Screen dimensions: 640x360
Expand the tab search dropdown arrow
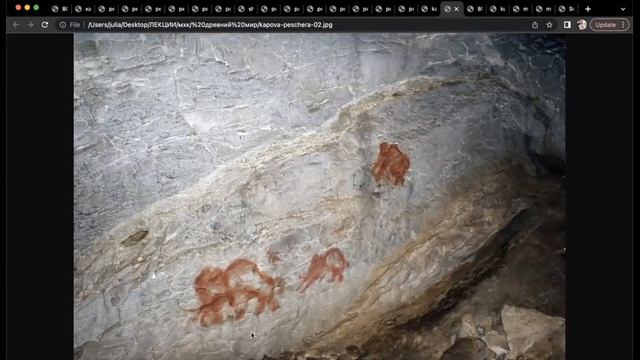[x=623, y=9]
